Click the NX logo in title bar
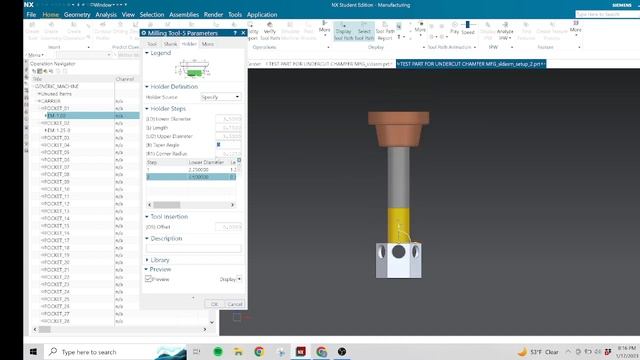Image resolution: width=640 pixels, height=360 pixels. (29, 5)
